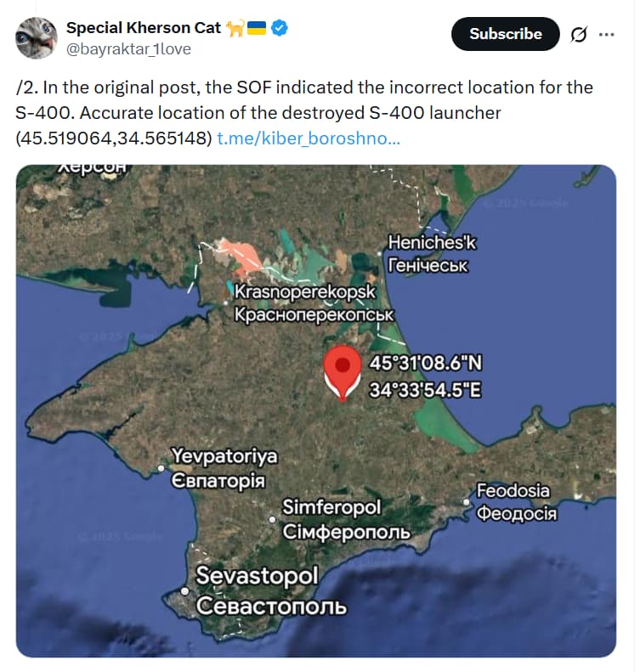Click the white dot marker beside Feodosia
640x672 pixels.
pos(467,502)
